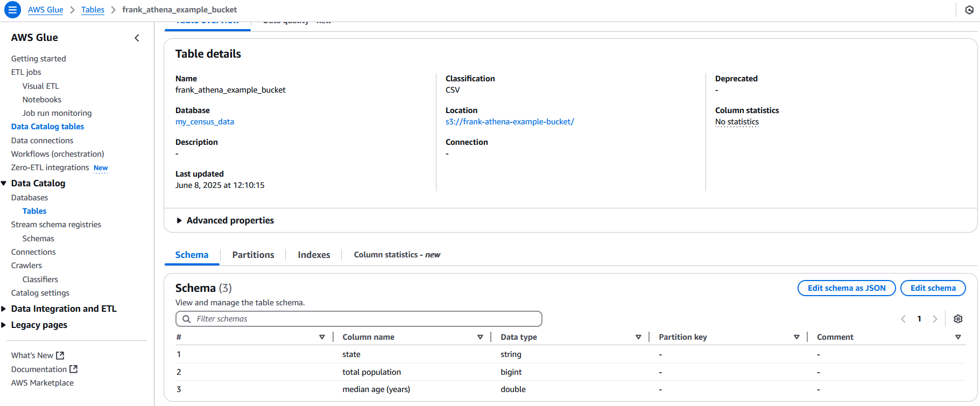Expand Legacy pages section
This screenshot has height=406, width=980.
[x=4, y=325]
